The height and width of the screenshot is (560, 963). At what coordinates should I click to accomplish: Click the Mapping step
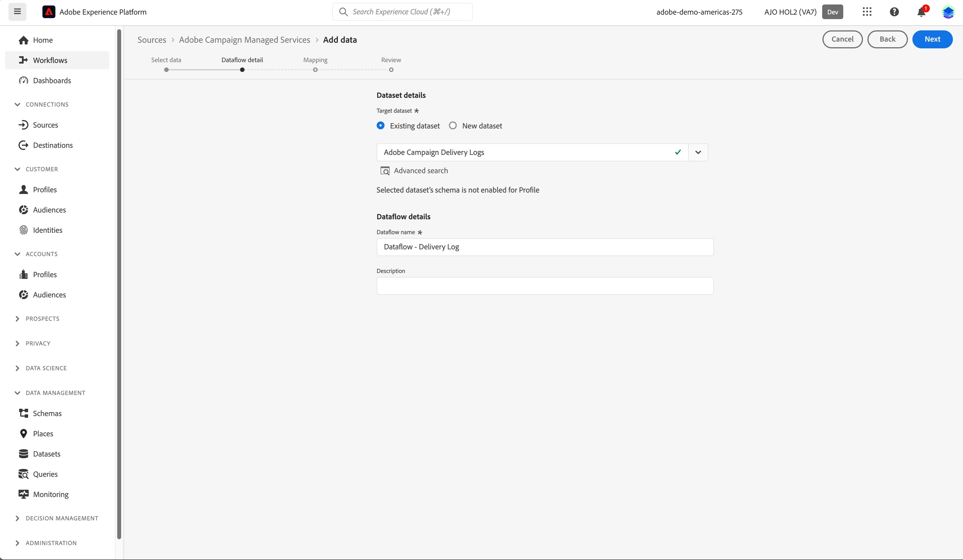pos(315,64)
